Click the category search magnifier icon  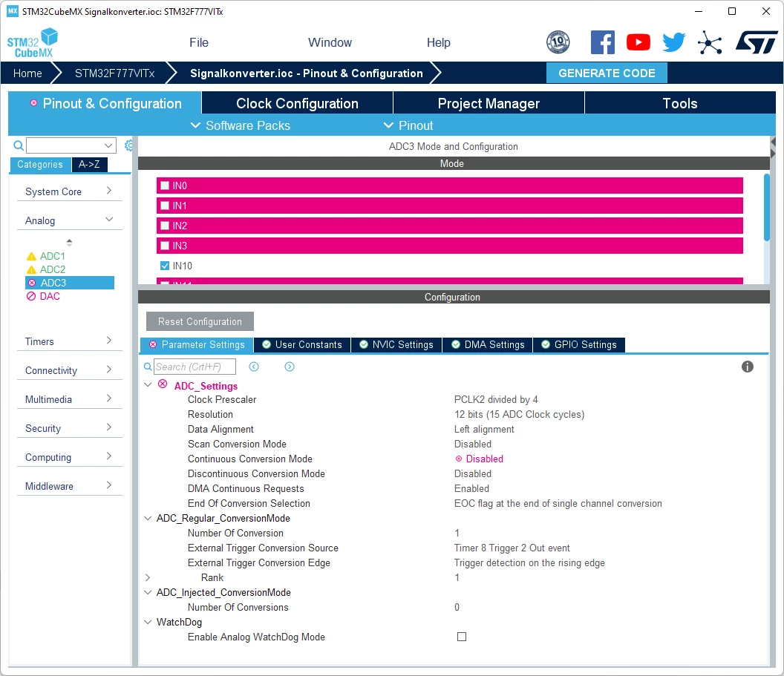point(19,145)
